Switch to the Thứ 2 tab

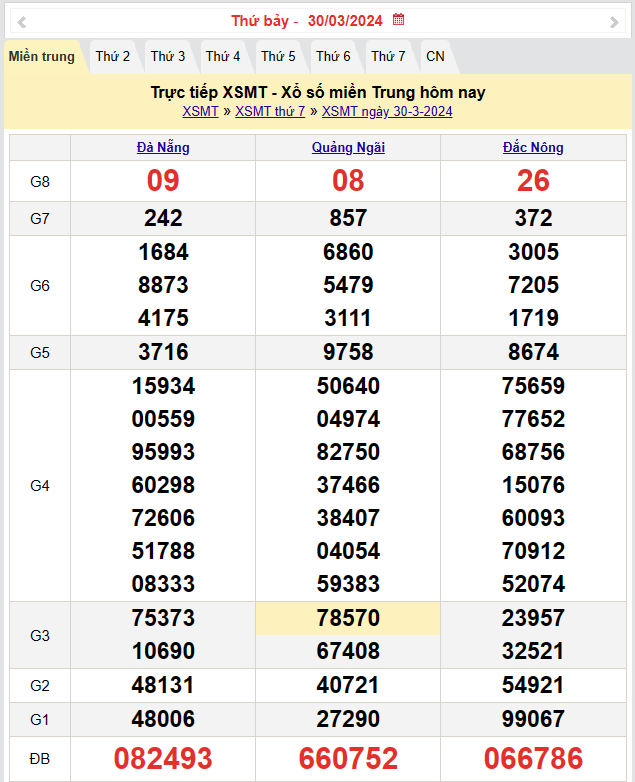[113, 57]
